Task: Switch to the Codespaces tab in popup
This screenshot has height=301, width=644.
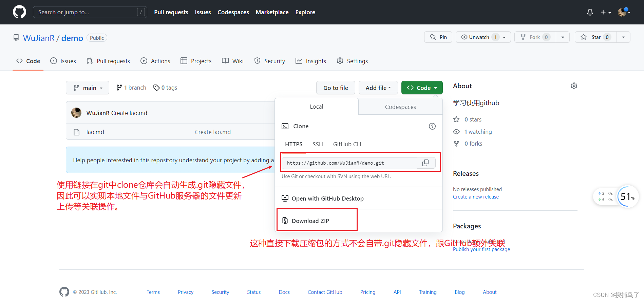Action: click(x=400, y=107)
